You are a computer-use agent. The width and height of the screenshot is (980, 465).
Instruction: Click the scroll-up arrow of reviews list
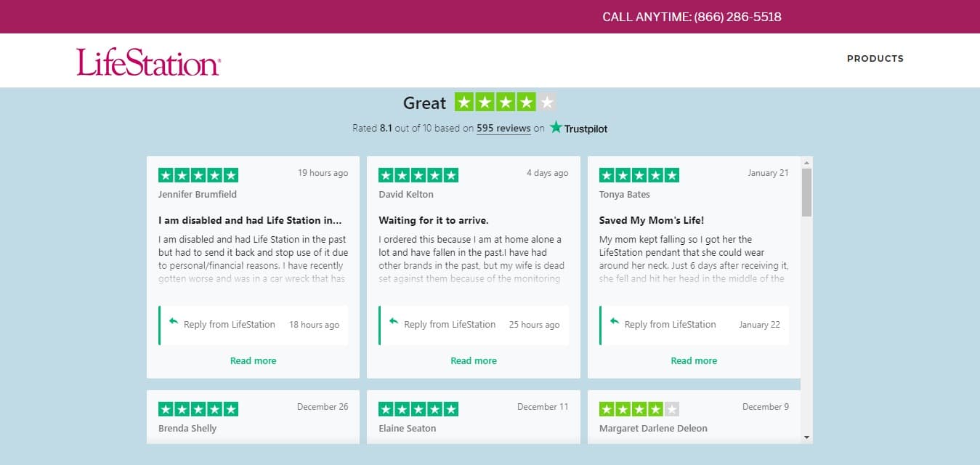click(806, 162)
